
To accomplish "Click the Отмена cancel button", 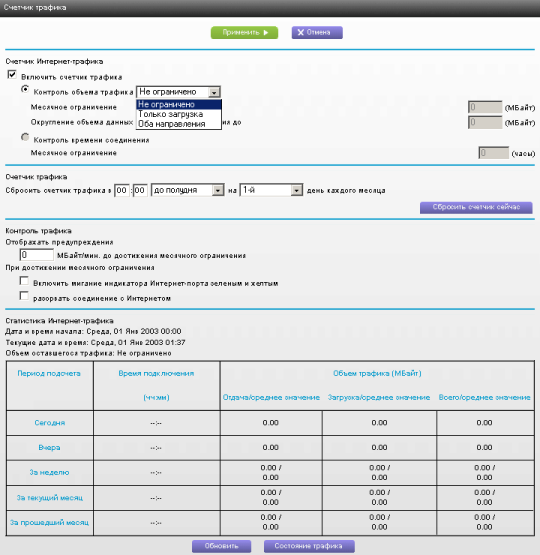I will tap(317, 33).
